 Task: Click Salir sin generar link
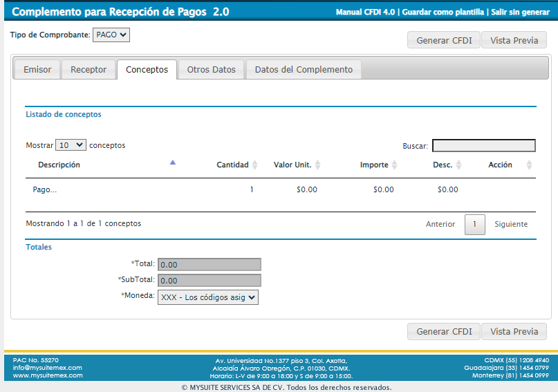520,12
